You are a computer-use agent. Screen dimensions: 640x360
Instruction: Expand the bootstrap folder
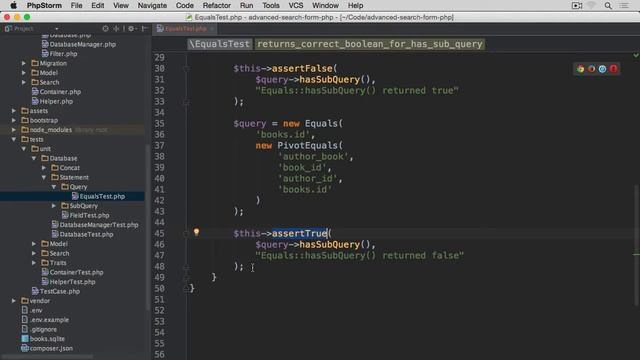[14, 120]
